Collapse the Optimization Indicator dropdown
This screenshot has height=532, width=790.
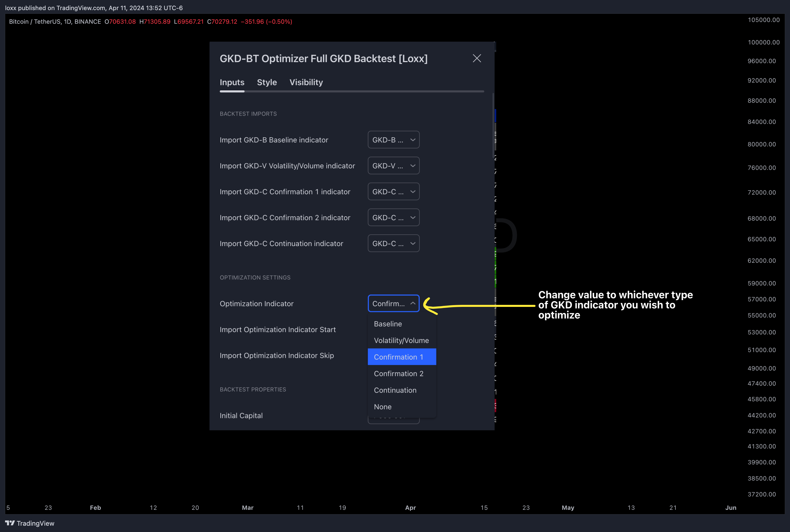tap(394, 303)
